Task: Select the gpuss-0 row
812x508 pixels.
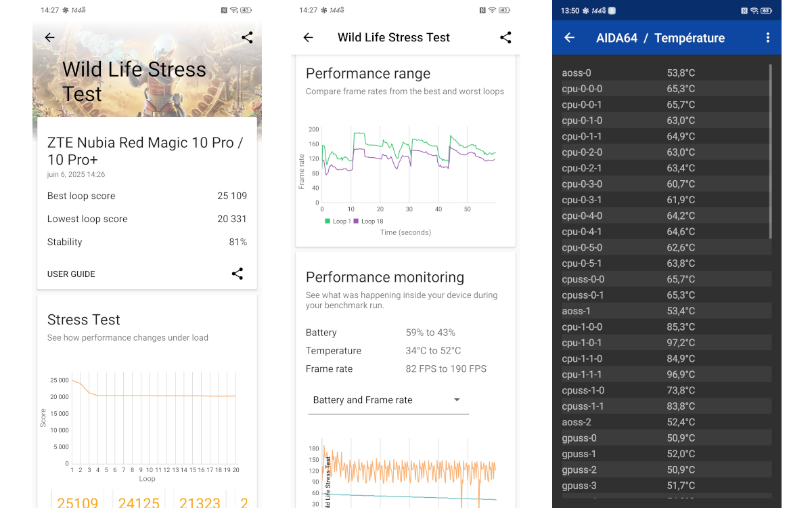Action: (x=665, y=438)
